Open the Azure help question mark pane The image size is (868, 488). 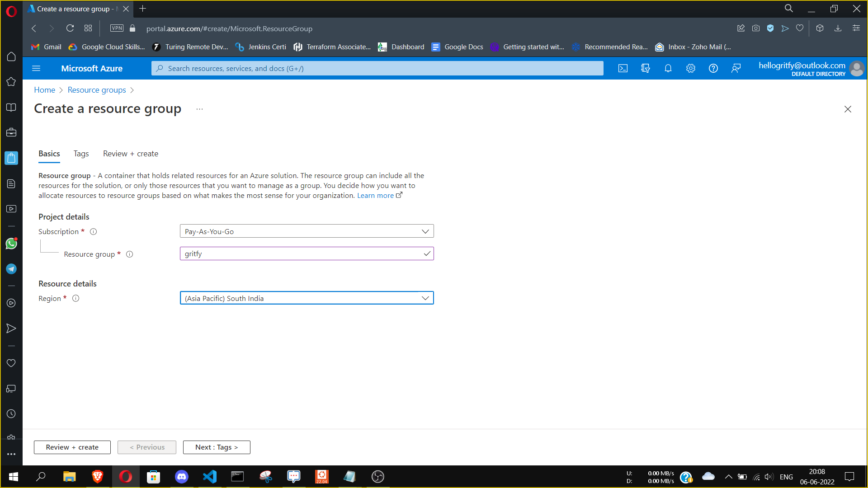click(713, 68)
